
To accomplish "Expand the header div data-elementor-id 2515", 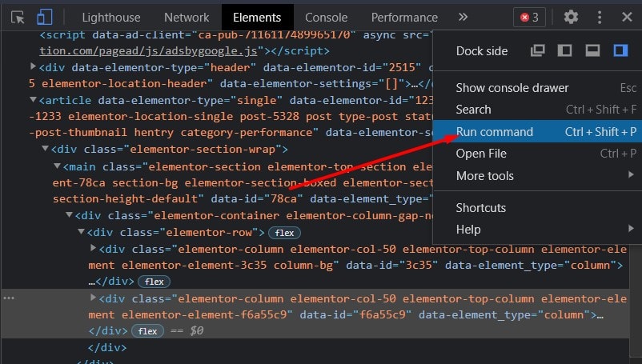I will pyautogui.click(x=33, y=66).
